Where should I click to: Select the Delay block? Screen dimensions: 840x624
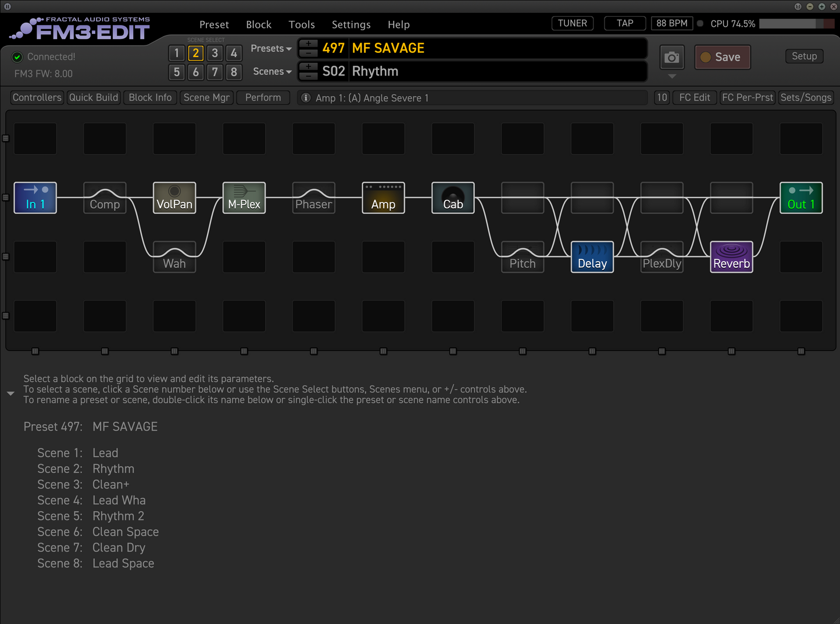pyautogui.click(x=592, y=257)
